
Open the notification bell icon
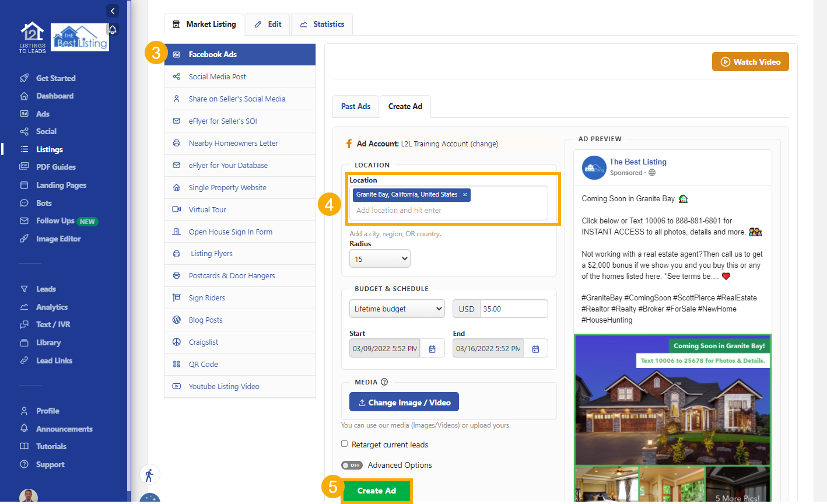click(x=113, y=29)
